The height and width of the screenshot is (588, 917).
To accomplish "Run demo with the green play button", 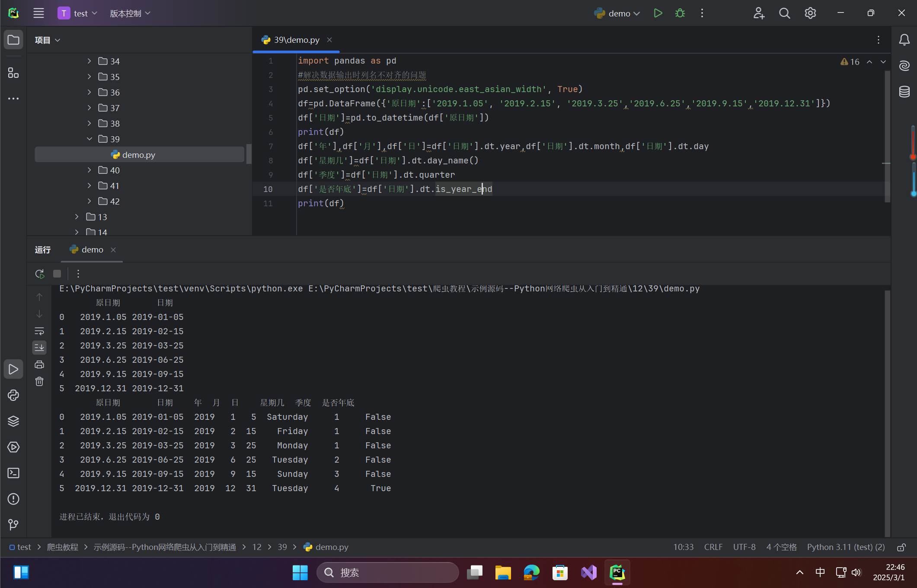I will [x=658, y=13].
